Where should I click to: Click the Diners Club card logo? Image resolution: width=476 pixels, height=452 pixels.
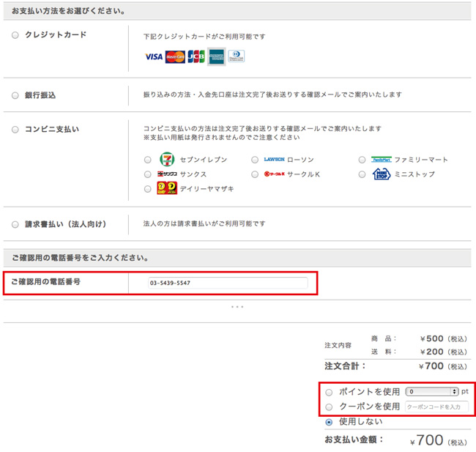click(236, 56)
